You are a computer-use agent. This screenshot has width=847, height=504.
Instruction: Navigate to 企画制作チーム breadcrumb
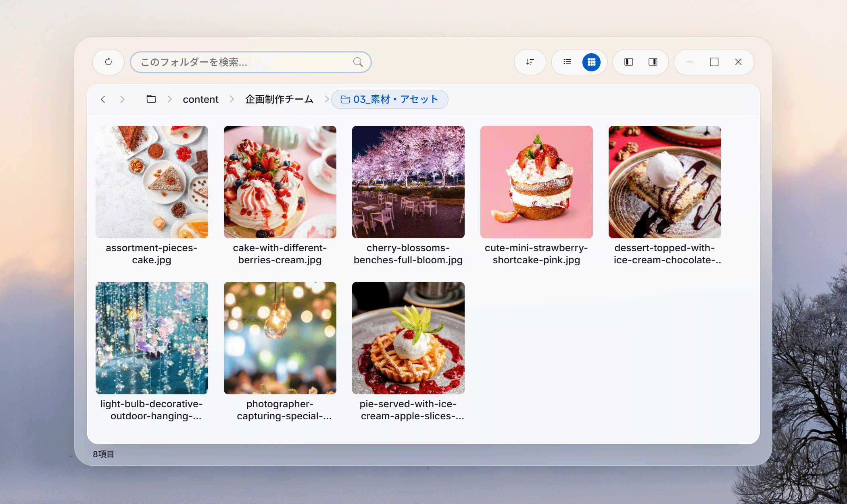click(x=279, y=99)
